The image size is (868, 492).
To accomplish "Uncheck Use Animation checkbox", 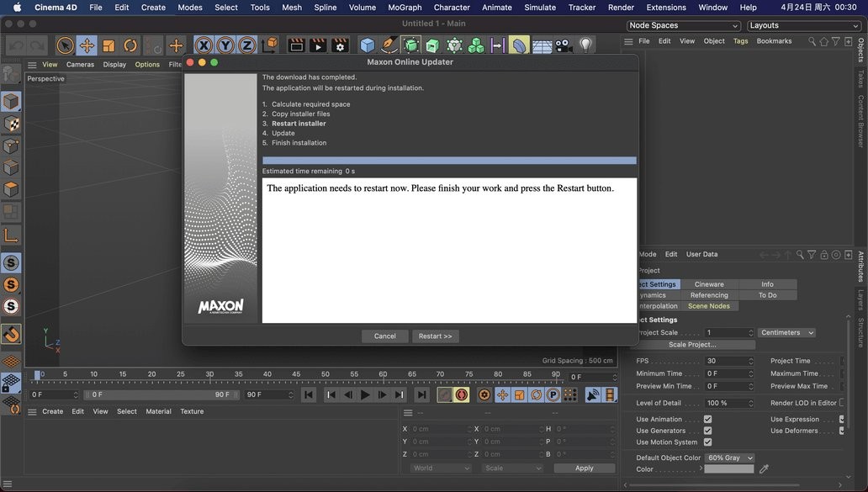I will (707, 419).
